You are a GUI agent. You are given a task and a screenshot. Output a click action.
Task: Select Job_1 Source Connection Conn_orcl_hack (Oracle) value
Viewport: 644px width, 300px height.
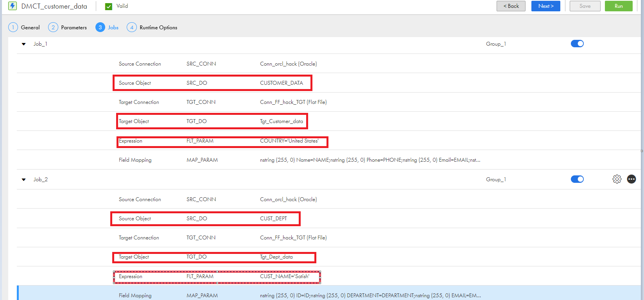tap(288, 64)
